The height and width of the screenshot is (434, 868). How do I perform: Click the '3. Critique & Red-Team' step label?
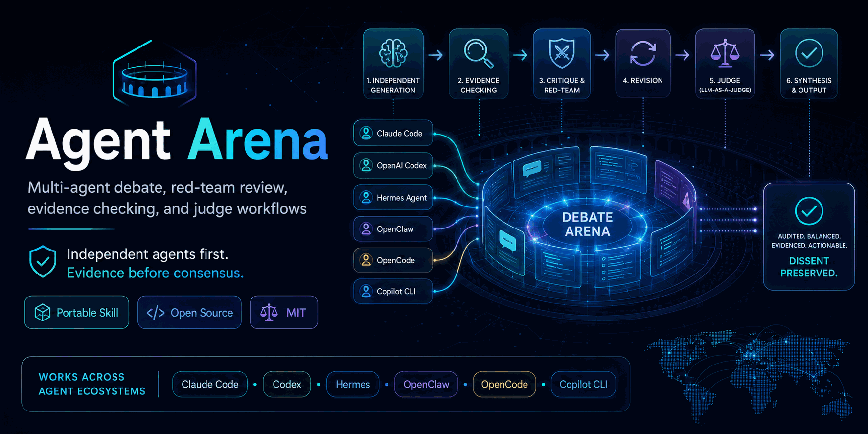tap(562, 85)
